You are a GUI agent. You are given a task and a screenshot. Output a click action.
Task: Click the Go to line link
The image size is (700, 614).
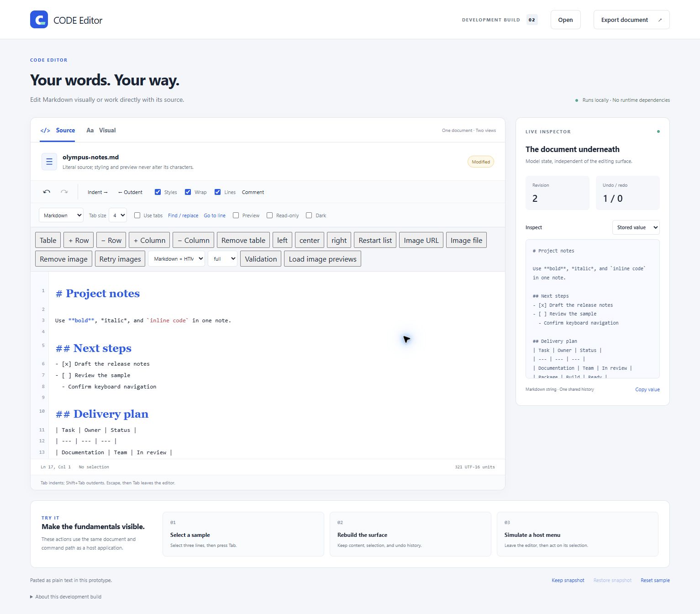(x=215, y=215)
